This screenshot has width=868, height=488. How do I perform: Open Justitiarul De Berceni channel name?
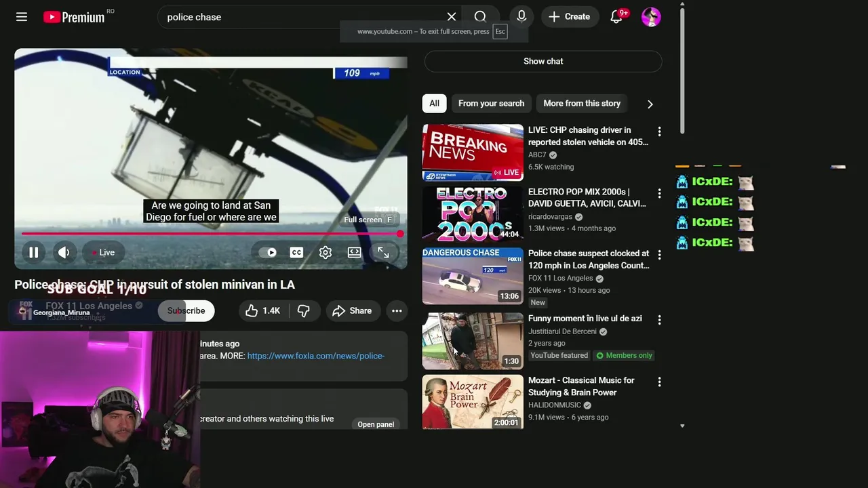click(x=562, y=331)
